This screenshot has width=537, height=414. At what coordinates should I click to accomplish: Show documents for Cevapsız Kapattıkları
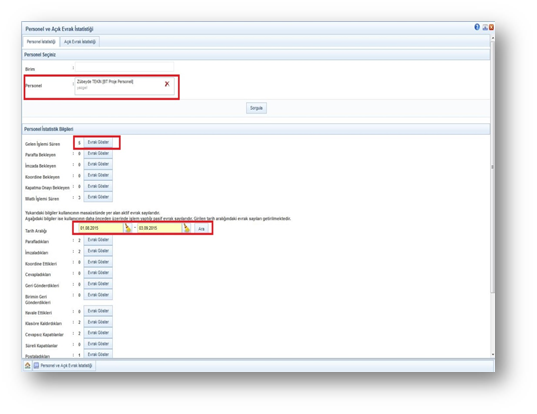tap(98, 333)
